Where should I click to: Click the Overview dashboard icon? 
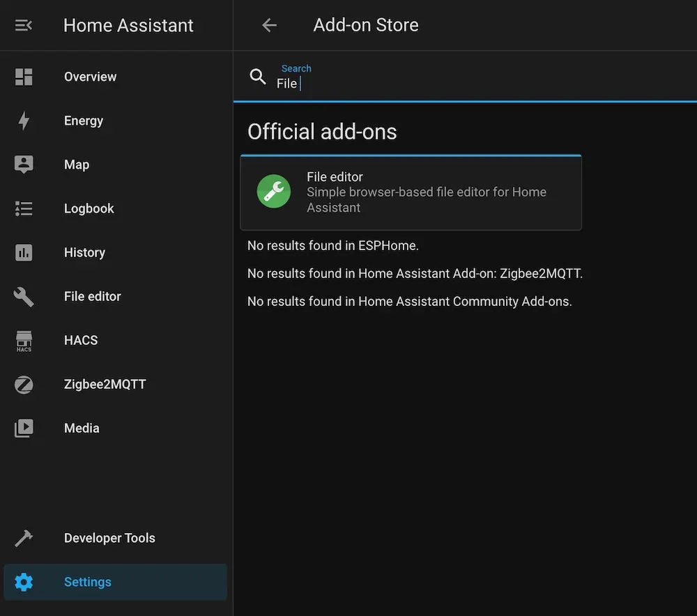tap(24, 77)
